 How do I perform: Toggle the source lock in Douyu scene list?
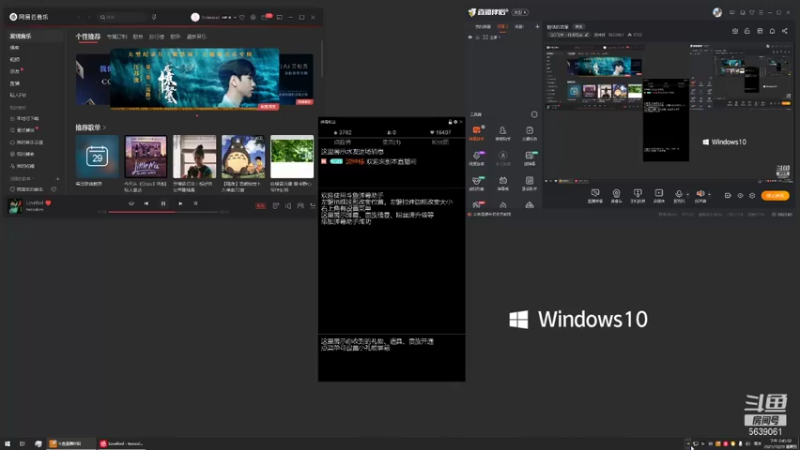478,37
